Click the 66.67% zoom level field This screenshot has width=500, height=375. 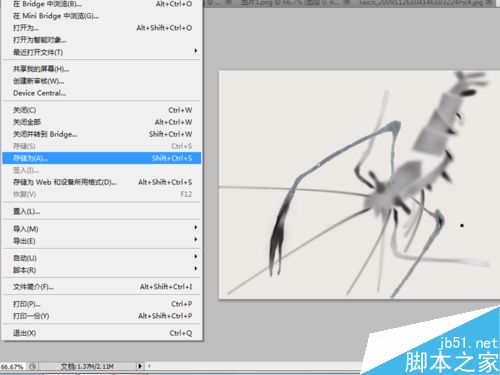(x=13, y=367)
